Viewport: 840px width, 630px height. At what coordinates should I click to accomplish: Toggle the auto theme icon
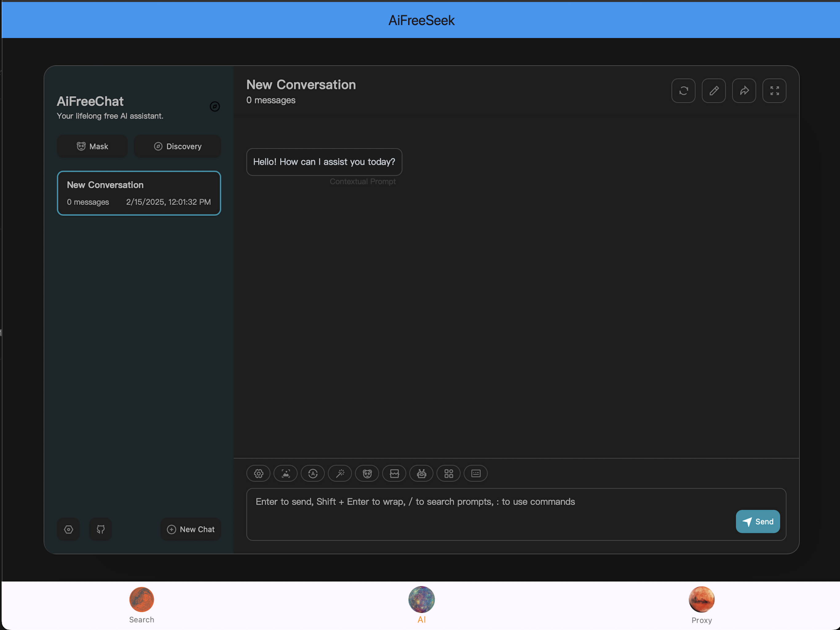pos(312,473)
